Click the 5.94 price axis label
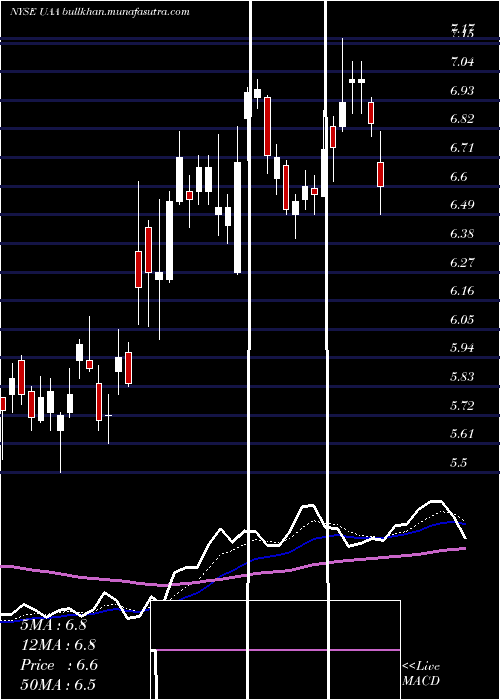The height and width of the screenshot is (700, 500). click(x=462, y=348)
